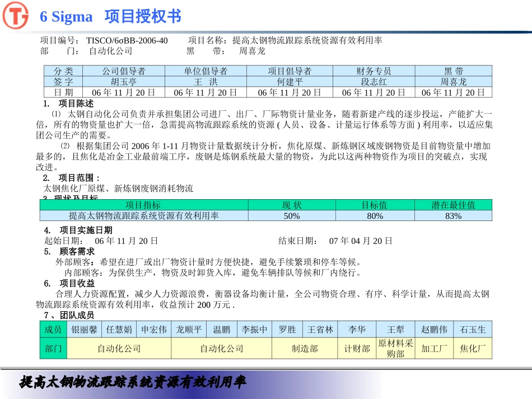This screenshot has width=532, height=399.
Task: Select the '项目倡导者' column header
Action: click(290, 71)
